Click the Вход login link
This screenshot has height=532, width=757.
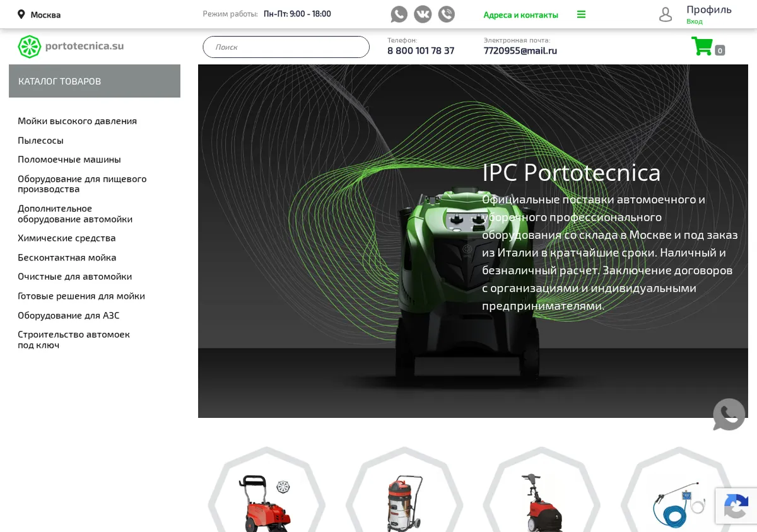pyautogui.click(x=694, y=21)
